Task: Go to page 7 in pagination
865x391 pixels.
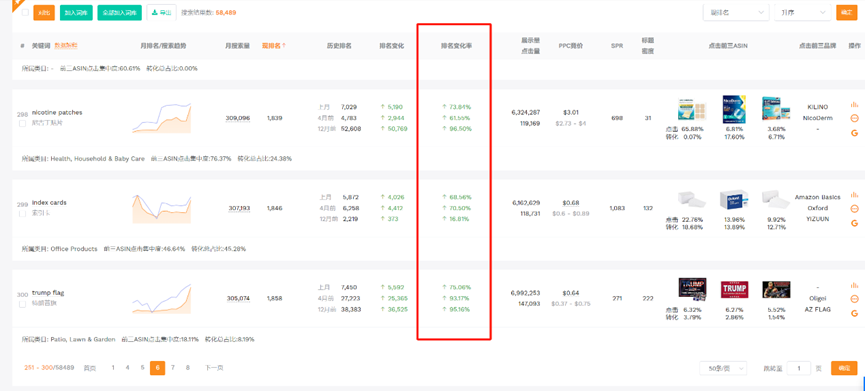Action: coord(173,368)
